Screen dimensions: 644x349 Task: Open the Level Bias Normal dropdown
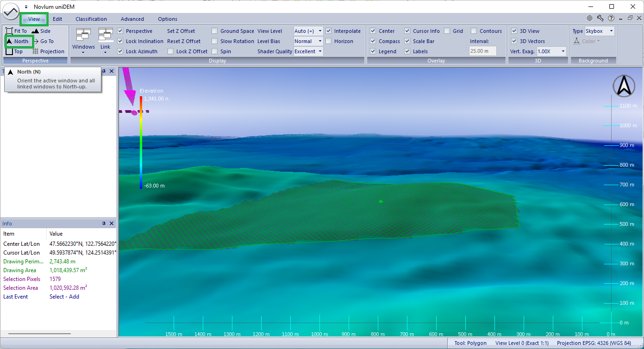(x=308, y=41)
